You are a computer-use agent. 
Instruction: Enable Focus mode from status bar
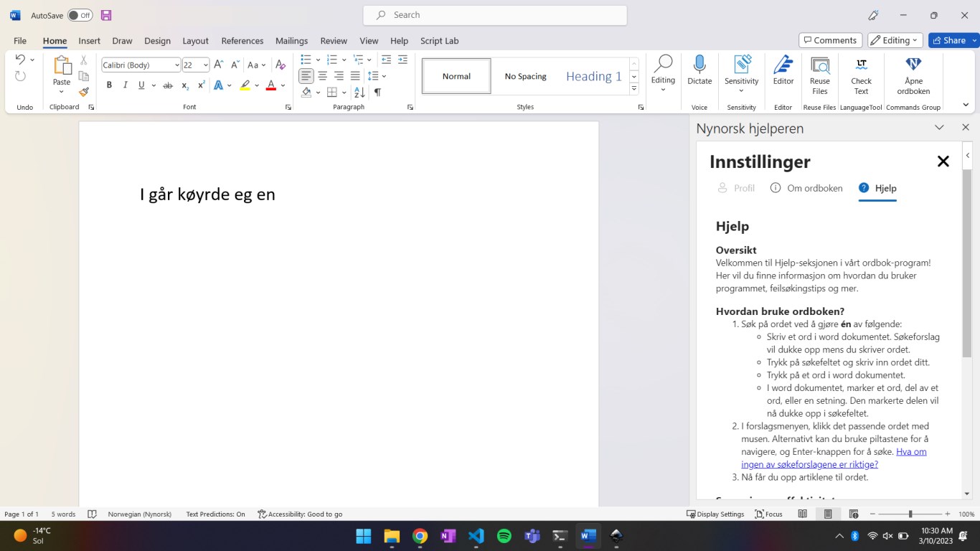(x=768, y=514)
